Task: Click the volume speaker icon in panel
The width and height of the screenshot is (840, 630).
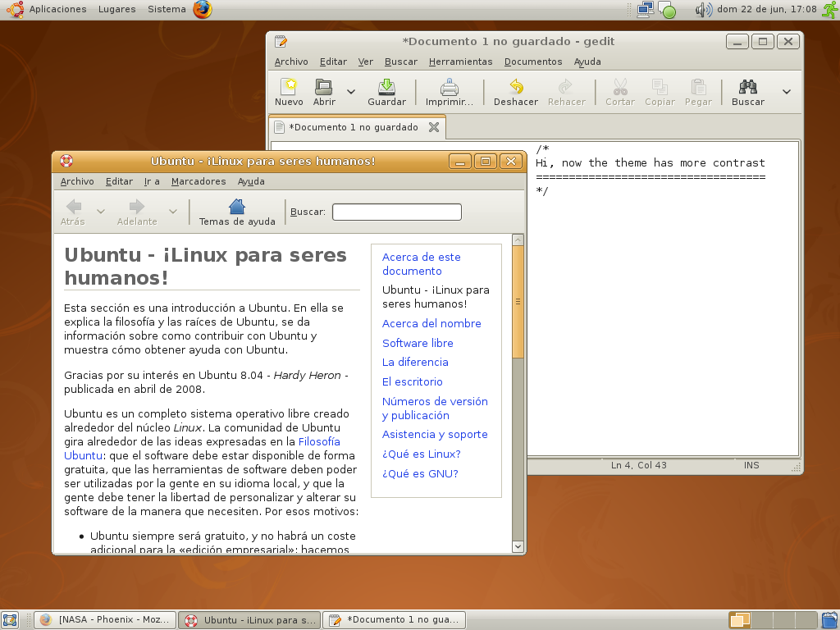Action: click(703, 10)
